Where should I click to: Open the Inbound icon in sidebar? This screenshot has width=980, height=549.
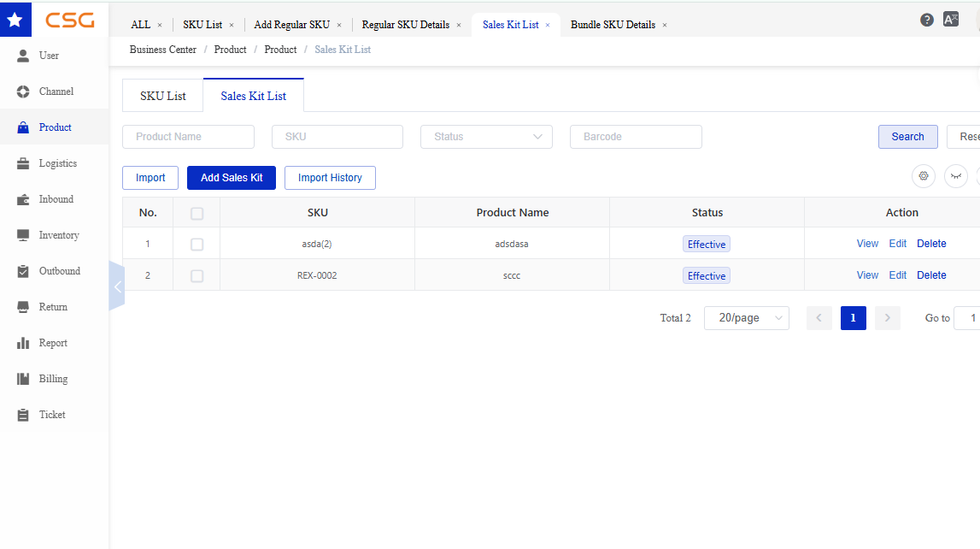[x=23, y=199]
